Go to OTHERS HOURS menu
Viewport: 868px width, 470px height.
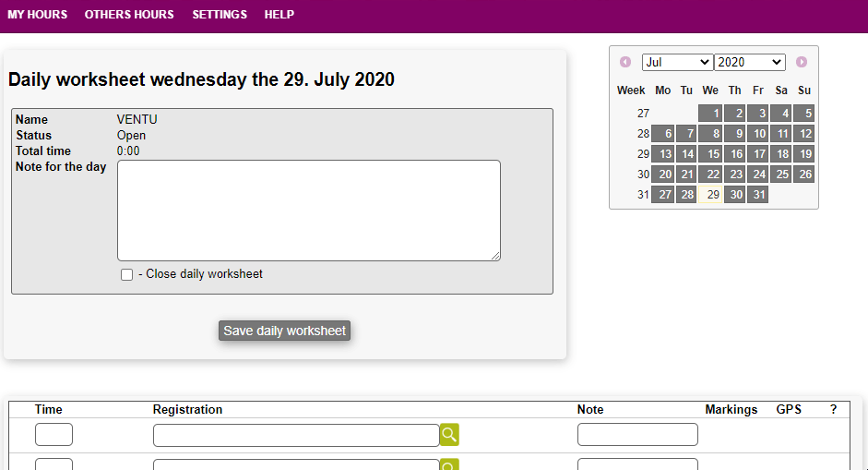pos(129,15)
